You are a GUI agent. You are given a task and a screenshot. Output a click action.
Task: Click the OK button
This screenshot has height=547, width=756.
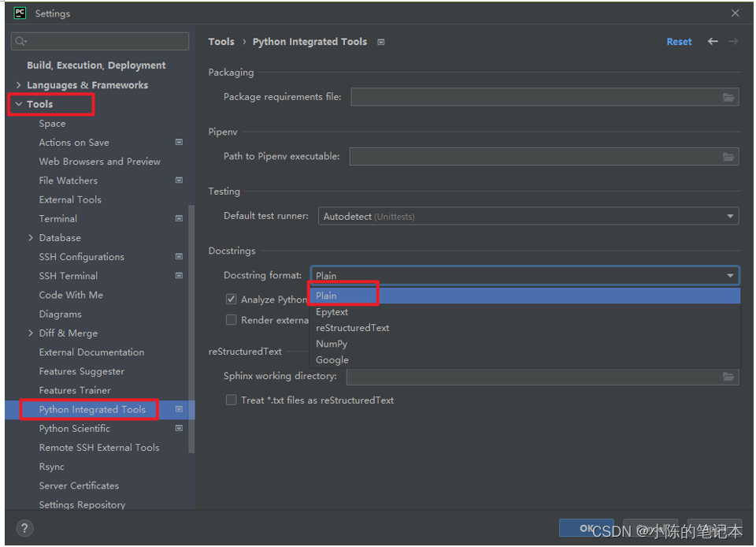[586, 528]
